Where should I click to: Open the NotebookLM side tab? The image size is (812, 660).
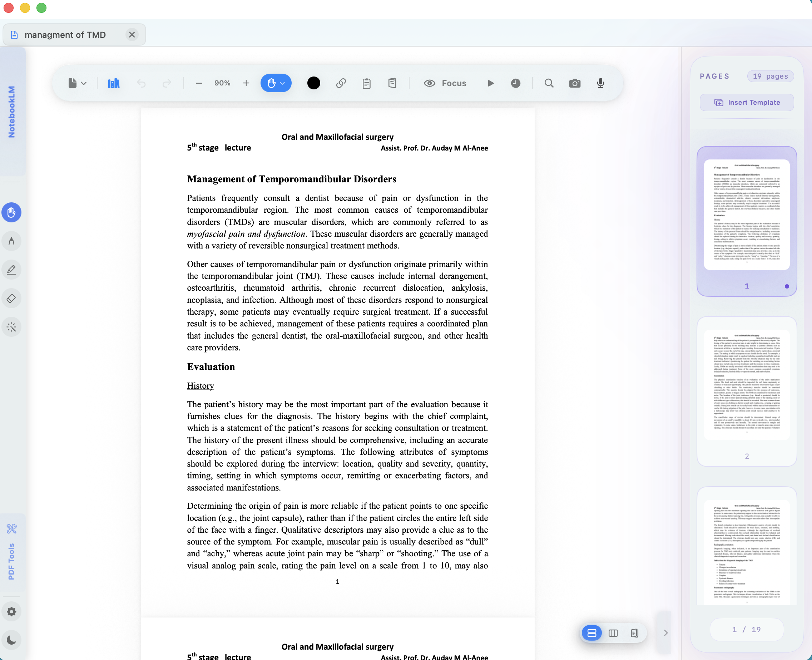(x=12, y=112)
